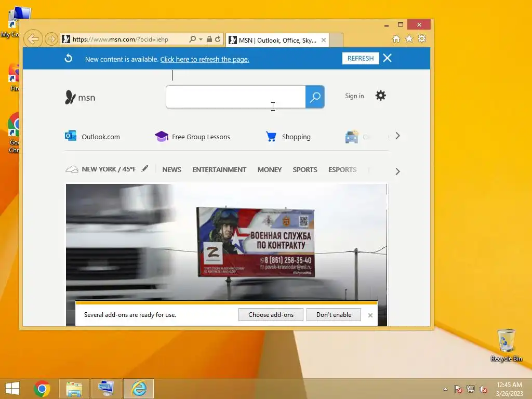Click the network status tray icon
The height and width of the screenshot is (399, 532).
pyautogui.click(x=471, y=389)
